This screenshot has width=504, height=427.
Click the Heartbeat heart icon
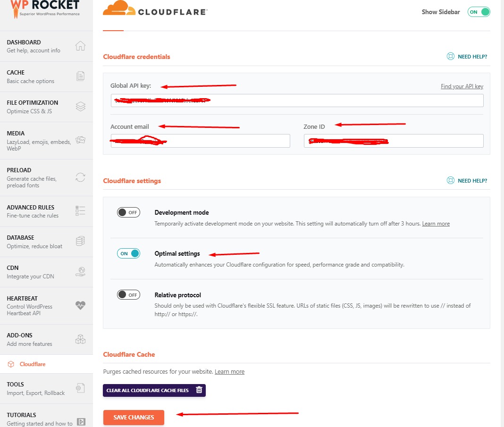click(x=80, y=305)
